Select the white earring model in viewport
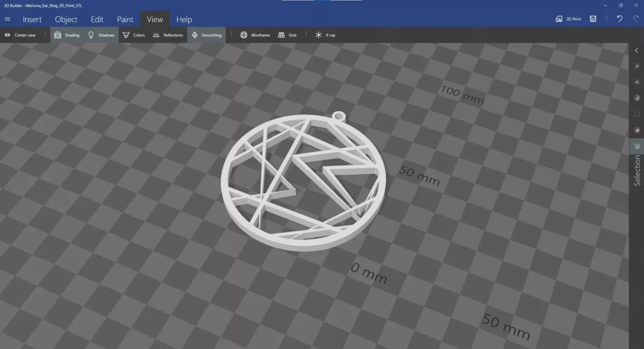The height and width of the screenshot is (349, 644). click(303, 181)
